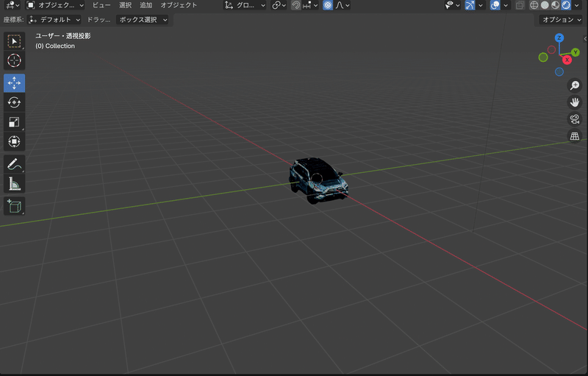The height and width of the screenshot is (376, 588).
Task: Expand the sidebar with right edge arrow
Action: tap(585, 39)
